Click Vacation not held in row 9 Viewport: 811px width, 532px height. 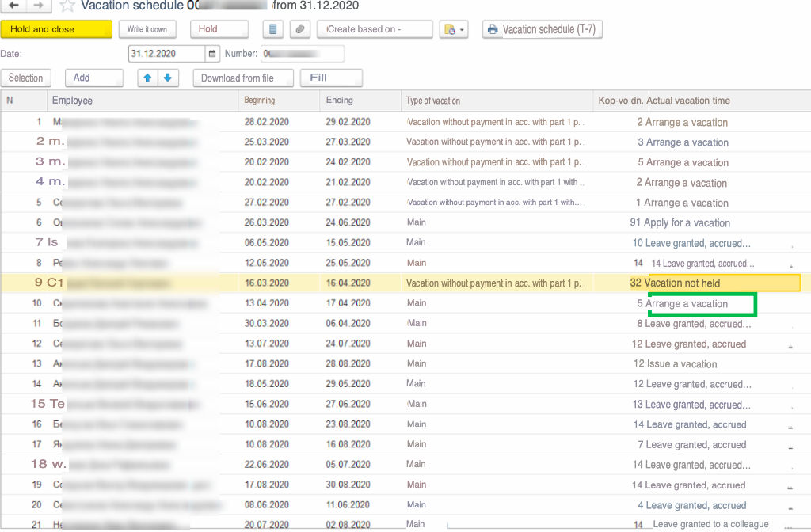682,283
